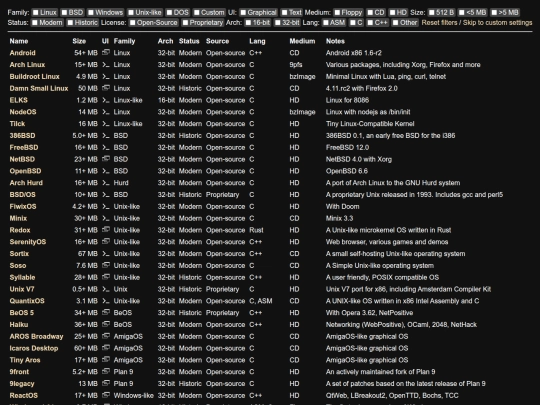This screenshot has width=540, height=405.
Task: Open the NodeOS entry
Action: [23, 112]
